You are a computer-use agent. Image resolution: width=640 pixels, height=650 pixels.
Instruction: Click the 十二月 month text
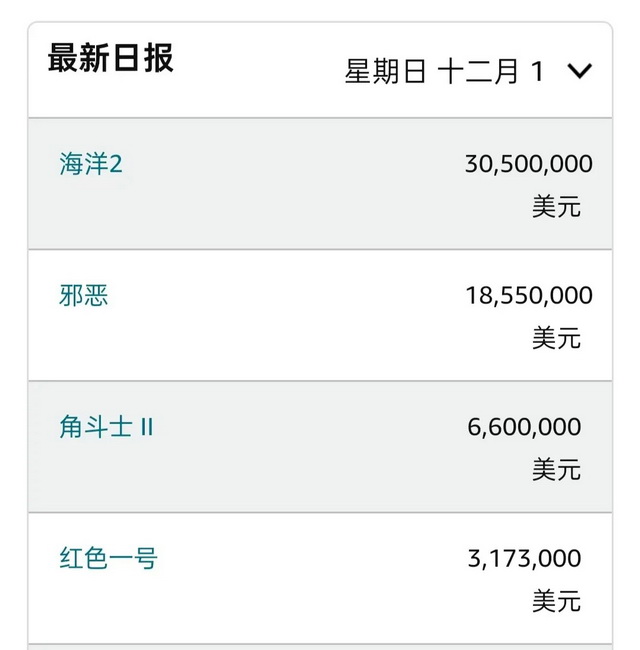click(479, 72)
